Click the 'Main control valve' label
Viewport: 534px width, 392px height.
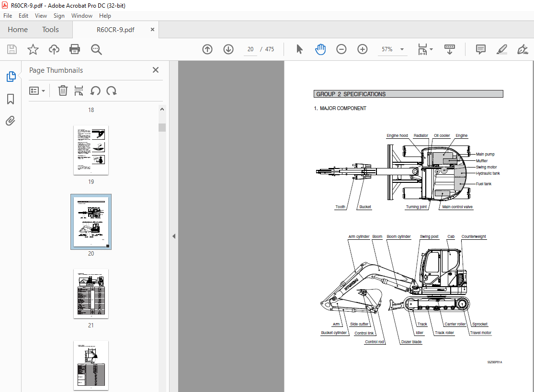coord(457,207)
